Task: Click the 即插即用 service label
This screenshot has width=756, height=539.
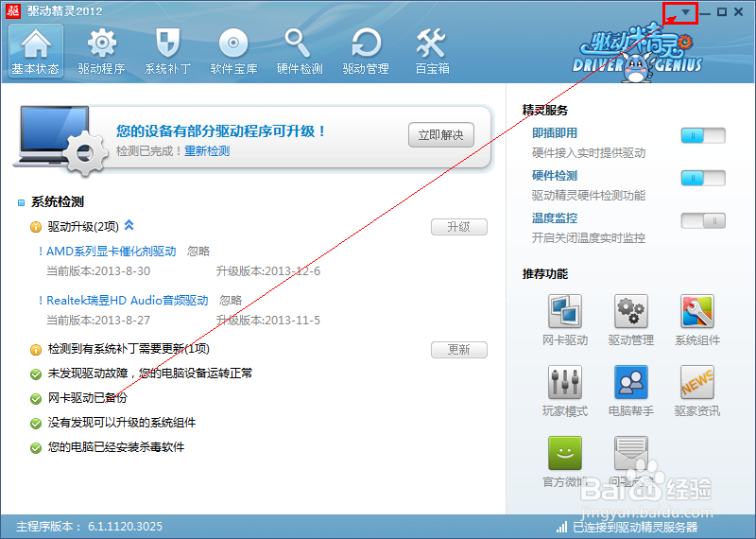Action: pos(555,132)
